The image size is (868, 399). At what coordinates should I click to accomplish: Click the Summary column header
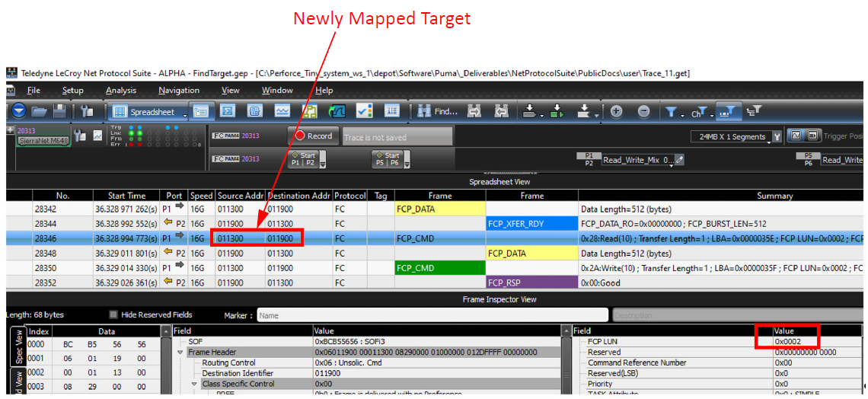pyautogui.click(x=774, y=196)
